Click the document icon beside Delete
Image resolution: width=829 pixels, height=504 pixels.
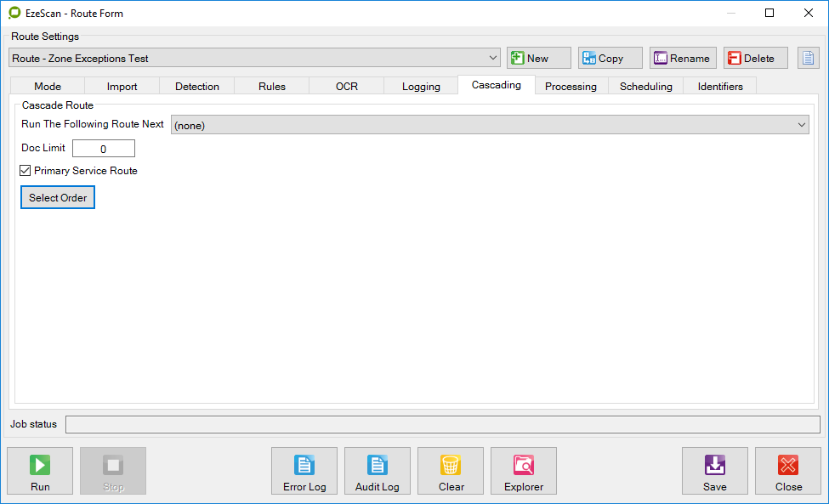[809, 58]
